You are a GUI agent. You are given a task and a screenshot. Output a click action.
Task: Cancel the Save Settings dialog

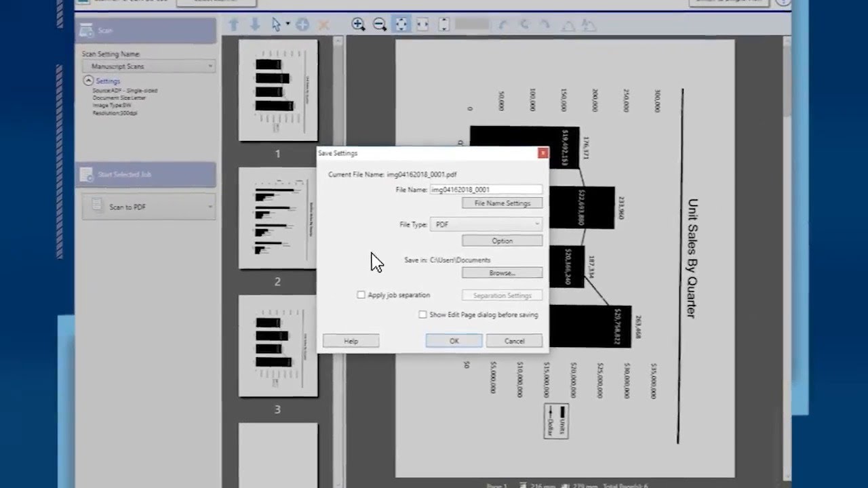click(515, 341)
